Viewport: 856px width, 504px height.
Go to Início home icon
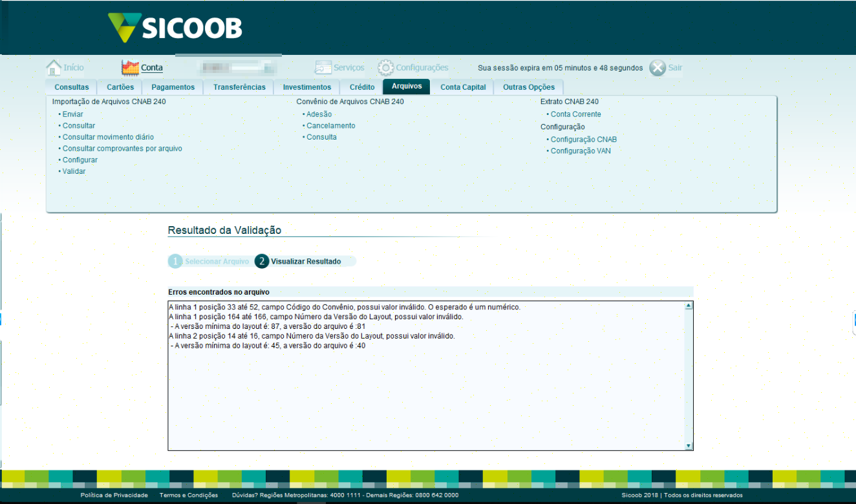click(54, 67)
